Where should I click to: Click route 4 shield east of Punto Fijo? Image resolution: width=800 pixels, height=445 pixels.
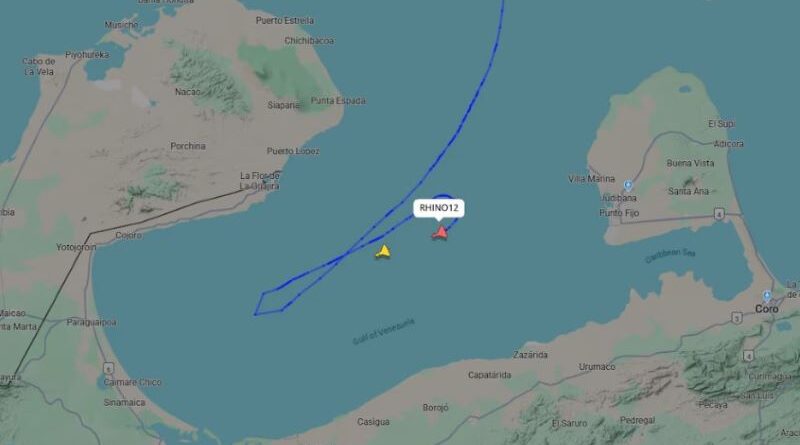pyautogui.click(x=719, y=214)
